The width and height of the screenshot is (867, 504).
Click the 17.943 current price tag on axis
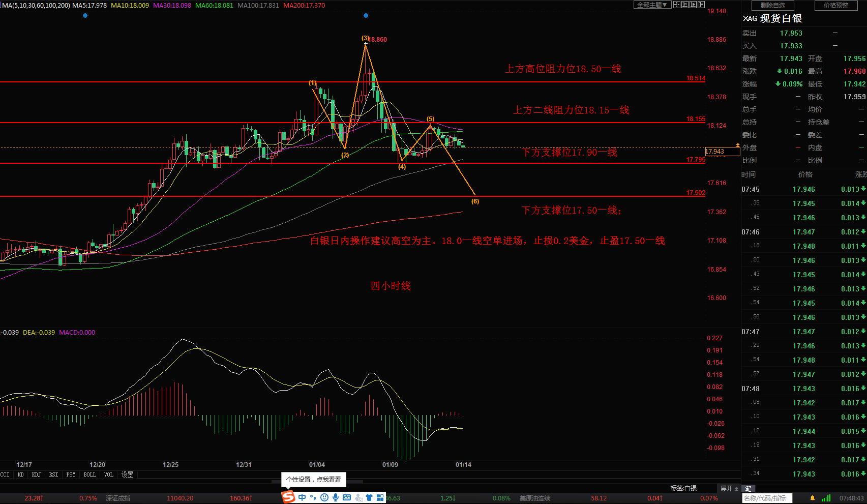point(722,152)
